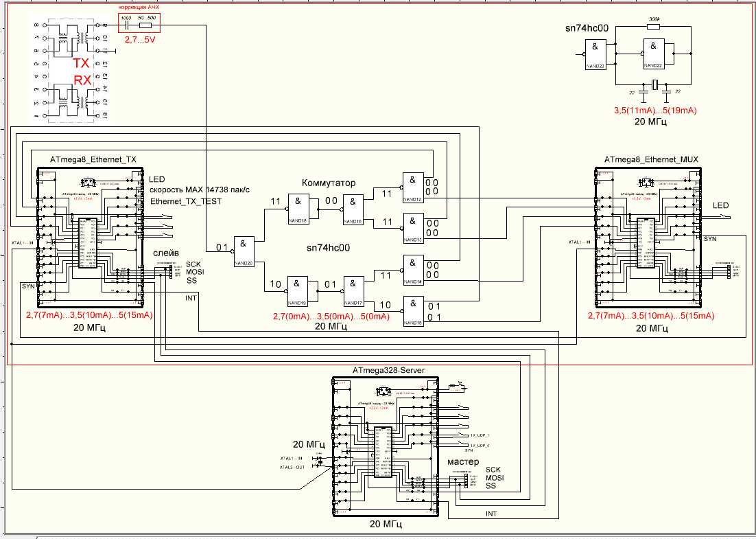The image size is (756, 539).
Task: Click the quartz crystal between 22 capacitors
Action: (x=654, y=84)
